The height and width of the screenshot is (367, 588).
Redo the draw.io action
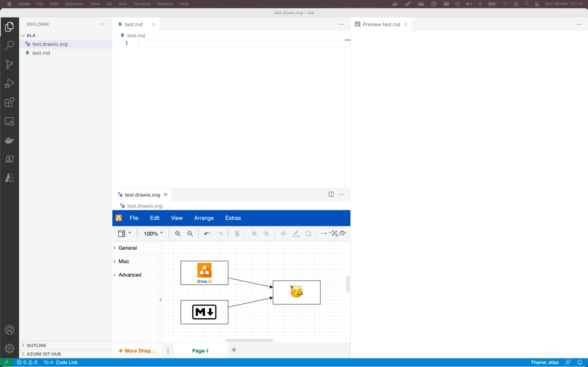[219, 234]
